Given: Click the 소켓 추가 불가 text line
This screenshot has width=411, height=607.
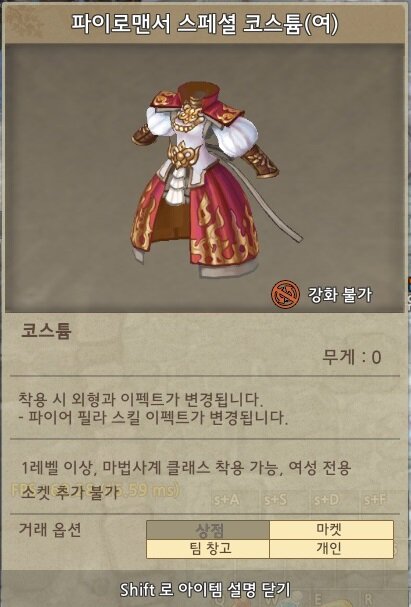Looking at the screenshot, I should point(69,492).
